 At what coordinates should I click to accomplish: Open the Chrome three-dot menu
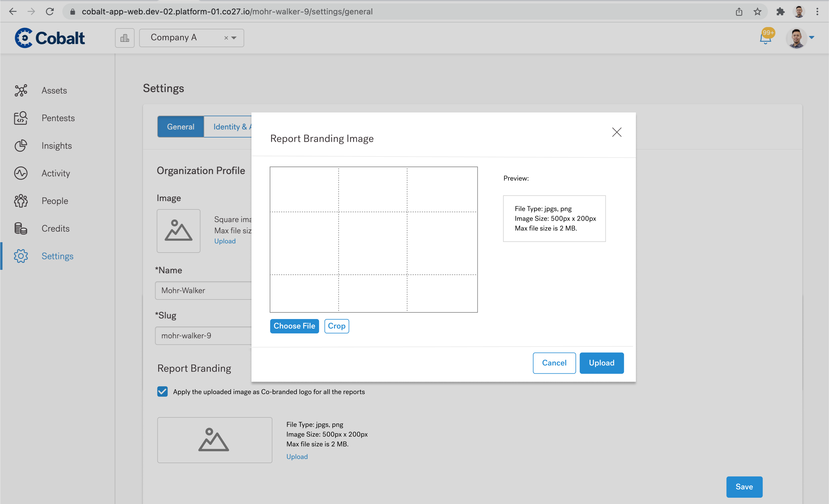click(817, 12)
